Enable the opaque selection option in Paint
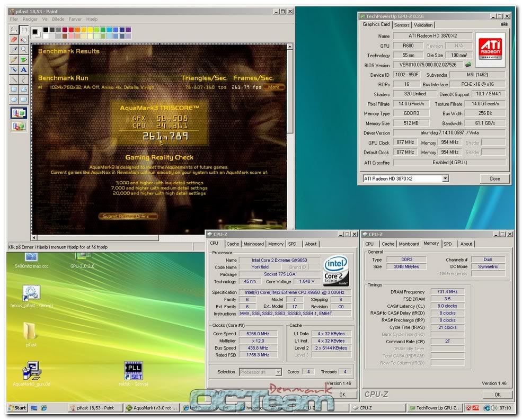This screenshot has height=420, width=522. coord(19,113)
